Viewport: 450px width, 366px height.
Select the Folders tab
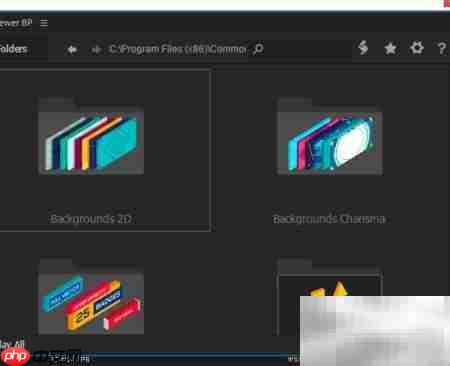coord(13,49)
